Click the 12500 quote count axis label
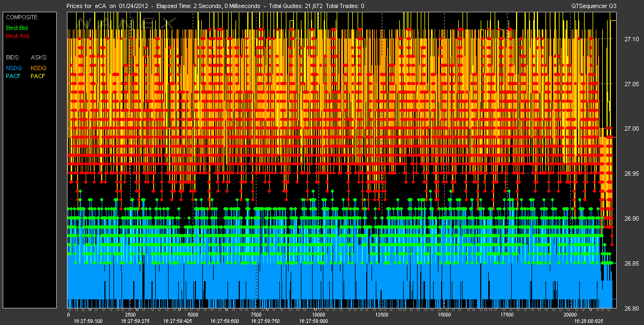This screenshot has height=325, width=644. [x=382, y=315]
